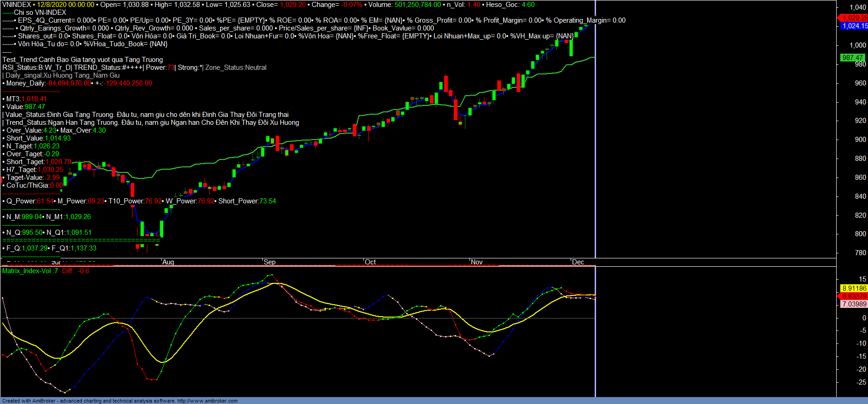Click the blue 1,024.15 axis label
Viewport: 868px width, 404px height.
coord(854,26)
